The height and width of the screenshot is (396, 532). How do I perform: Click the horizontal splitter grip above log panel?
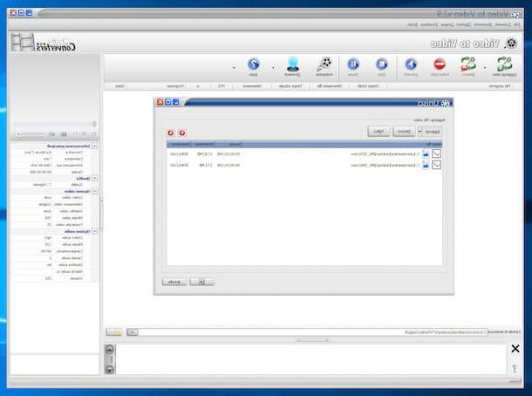(x=313, y=339)
